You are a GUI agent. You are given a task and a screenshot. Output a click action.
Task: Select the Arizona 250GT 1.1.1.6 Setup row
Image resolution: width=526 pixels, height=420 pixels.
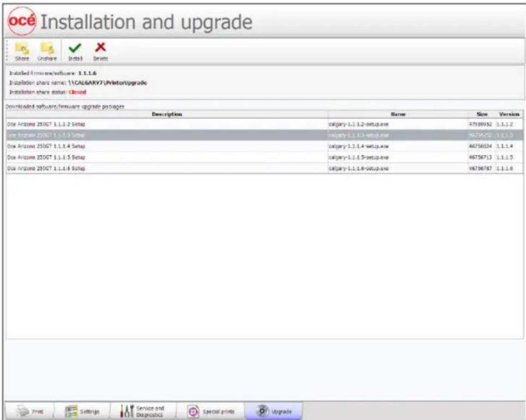pyautogui.click(x=264, y=168)
